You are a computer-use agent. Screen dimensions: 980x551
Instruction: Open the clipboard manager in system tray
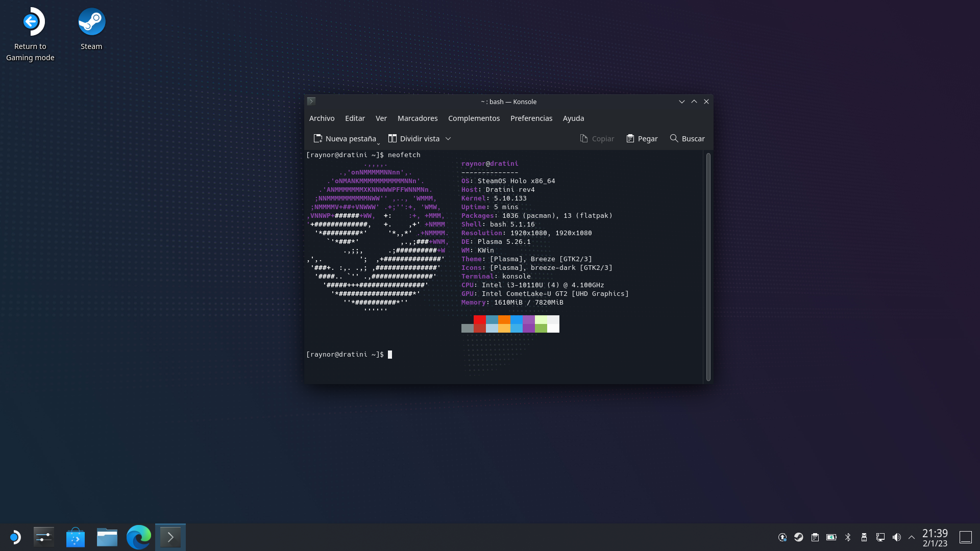[815, 537]
